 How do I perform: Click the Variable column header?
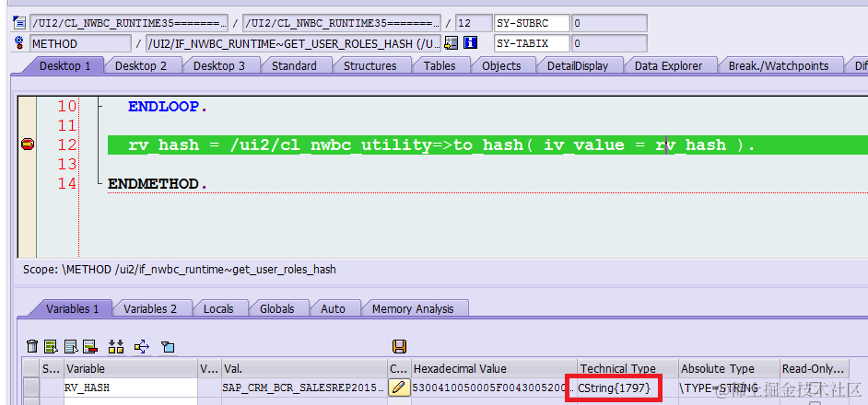(131, 368)
